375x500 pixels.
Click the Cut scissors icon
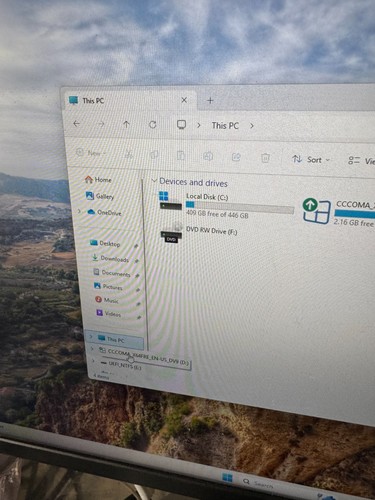pos(129,154)
